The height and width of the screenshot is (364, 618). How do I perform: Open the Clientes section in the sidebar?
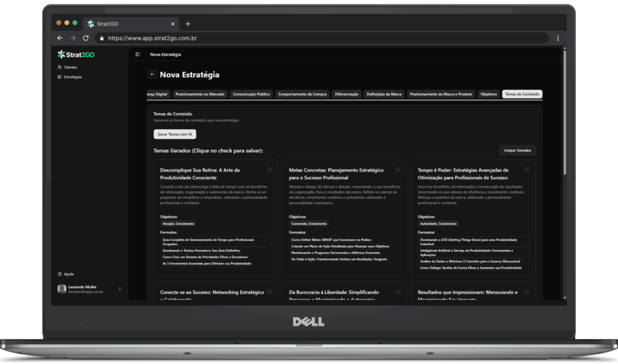[70, 68]
